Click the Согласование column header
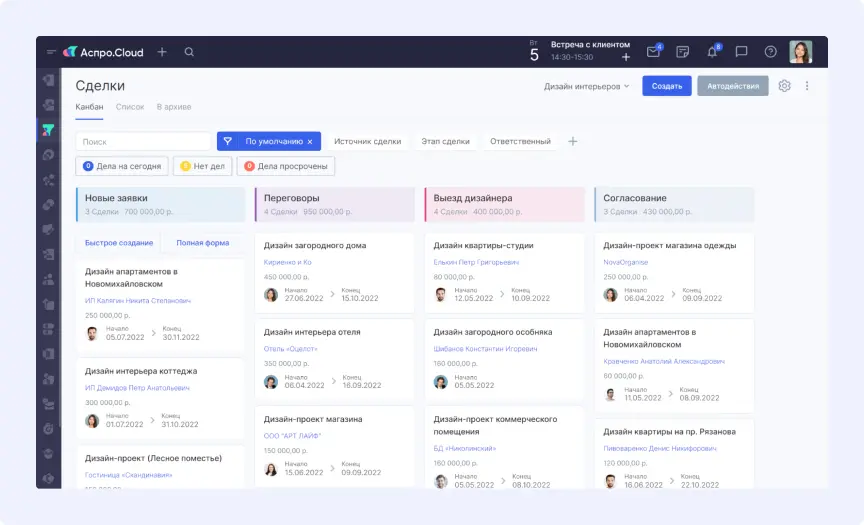Screen dimensions: 864x525 click(x=674, y=204)
